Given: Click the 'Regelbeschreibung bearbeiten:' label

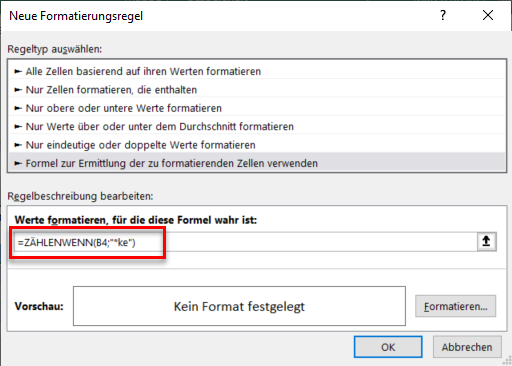Looking at the screenshot, I should [80, 196].
